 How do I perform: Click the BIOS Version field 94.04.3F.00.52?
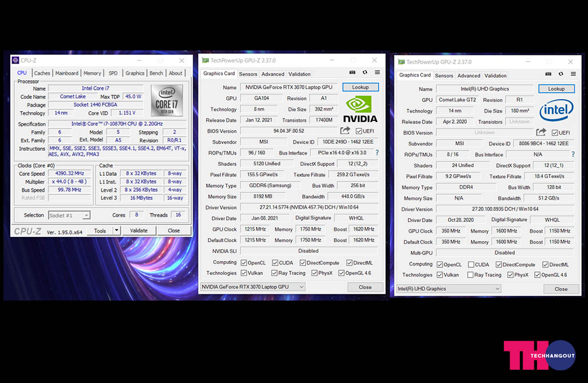coord(289,131)
